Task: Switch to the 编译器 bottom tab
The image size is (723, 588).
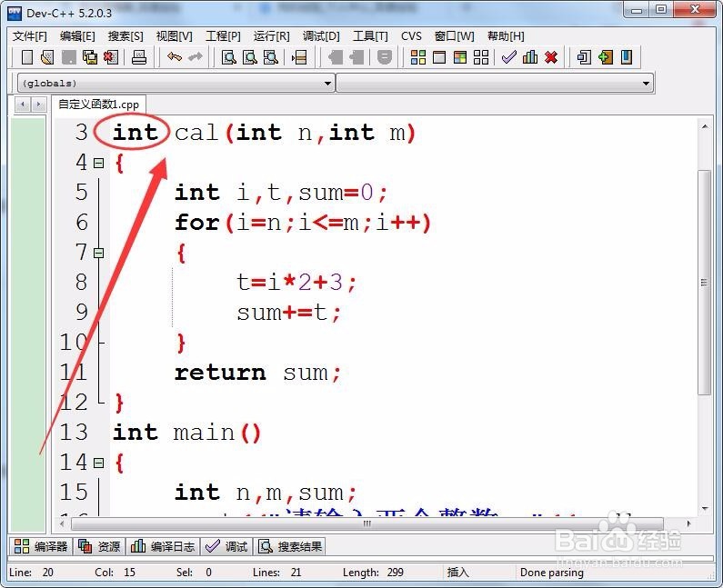Action: pyautogui.click(x=41, y=546)
